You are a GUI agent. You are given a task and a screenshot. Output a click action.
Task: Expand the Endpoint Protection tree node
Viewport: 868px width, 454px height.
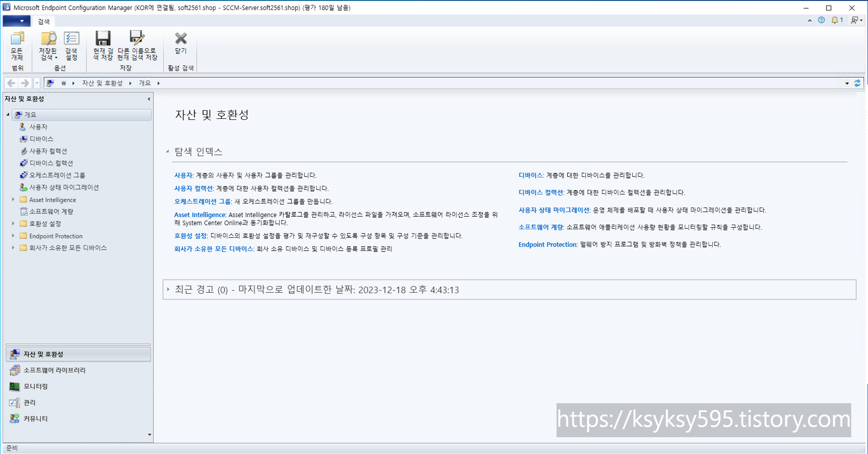point(13,236)
